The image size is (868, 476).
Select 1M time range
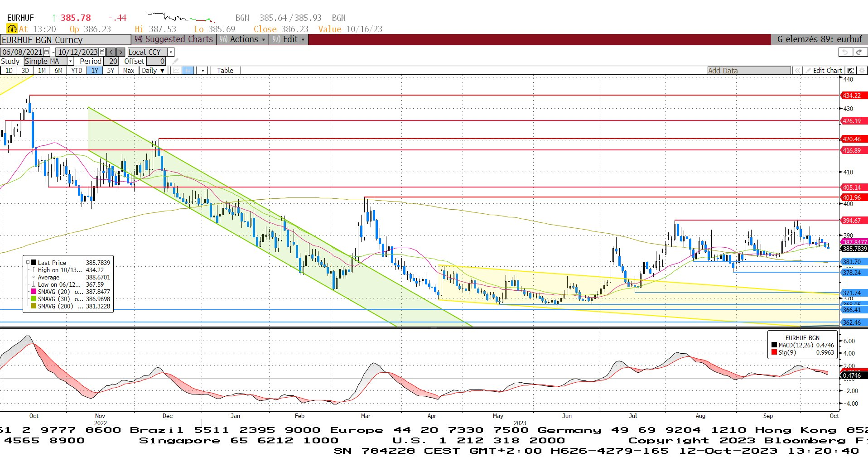[42, 70]
